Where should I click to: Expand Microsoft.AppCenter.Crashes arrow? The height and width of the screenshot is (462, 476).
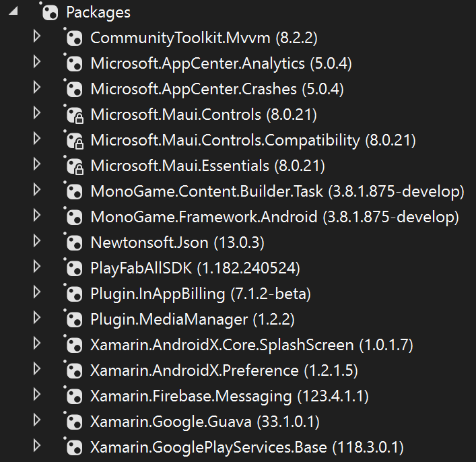(x=37, y=88)
